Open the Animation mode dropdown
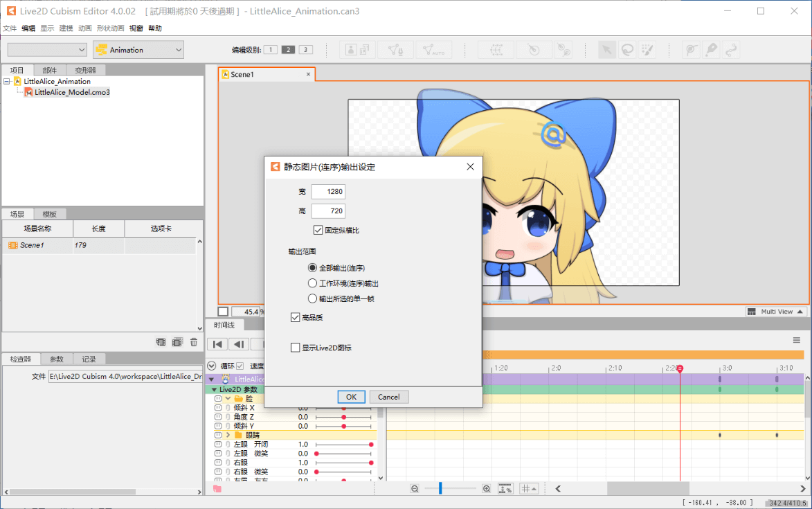812x509 pixels. (x=138, y=50)
